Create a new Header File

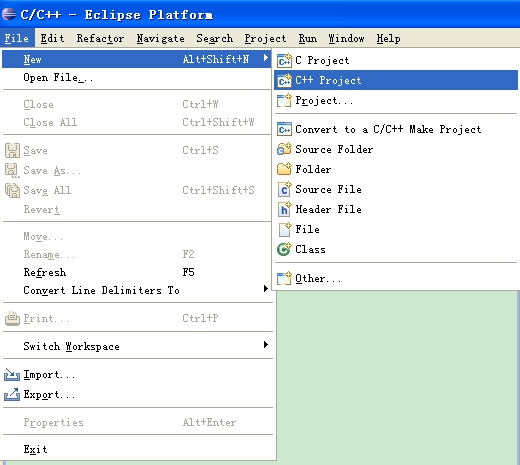click(396, 209)
